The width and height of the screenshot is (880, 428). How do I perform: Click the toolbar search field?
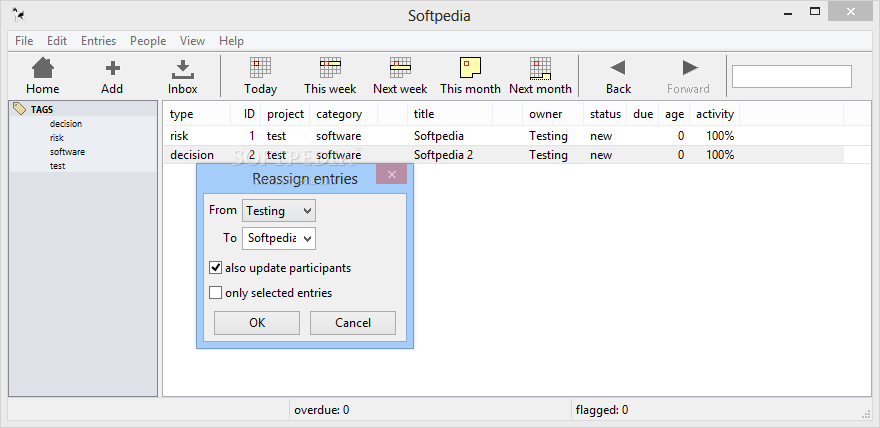click(x=792, y=76)
